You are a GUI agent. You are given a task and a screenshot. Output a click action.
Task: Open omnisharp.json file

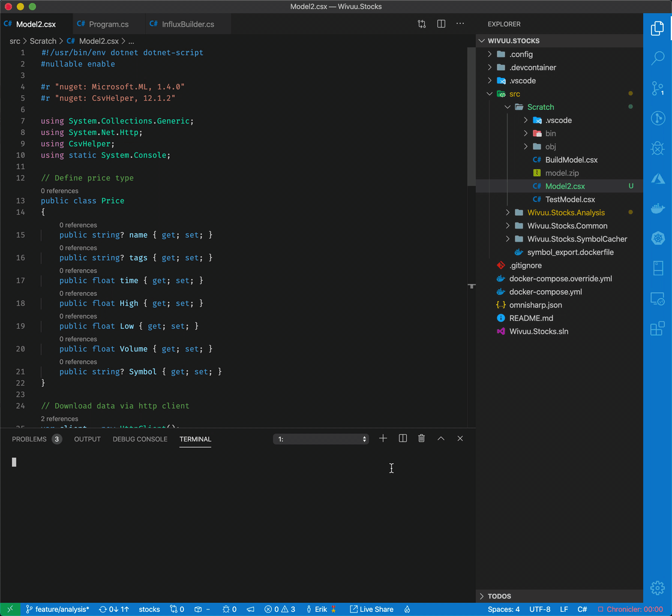coord(559,305)
